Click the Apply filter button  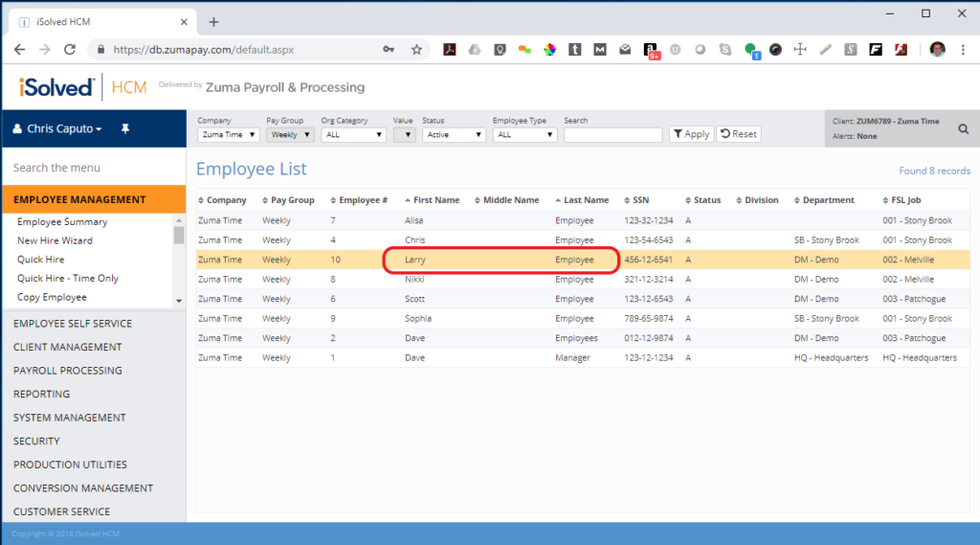point(690,134)
